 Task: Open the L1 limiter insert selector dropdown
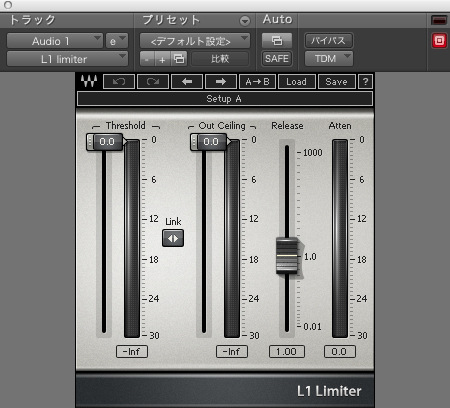tap(67, 59)
